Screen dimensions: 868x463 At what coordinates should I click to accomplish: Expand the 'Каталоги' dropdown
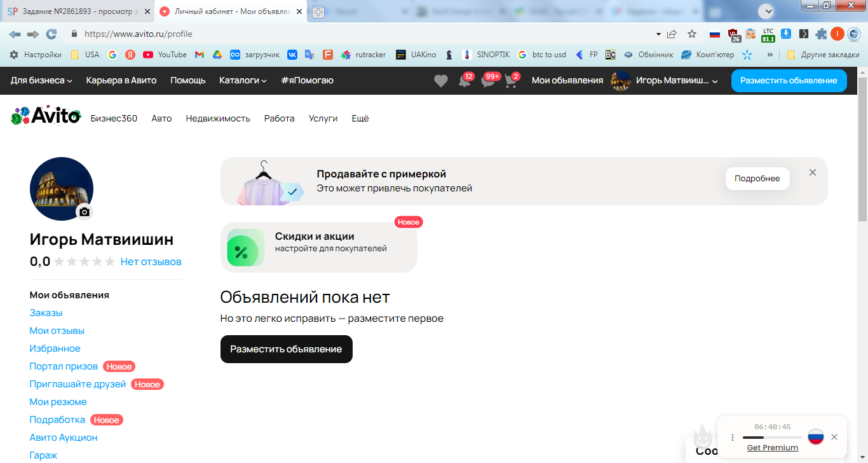243,81
